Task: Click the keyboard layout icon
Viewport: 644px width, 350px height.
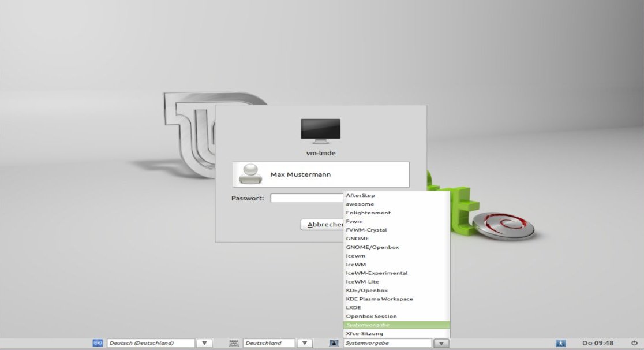Action: (234, 342)
